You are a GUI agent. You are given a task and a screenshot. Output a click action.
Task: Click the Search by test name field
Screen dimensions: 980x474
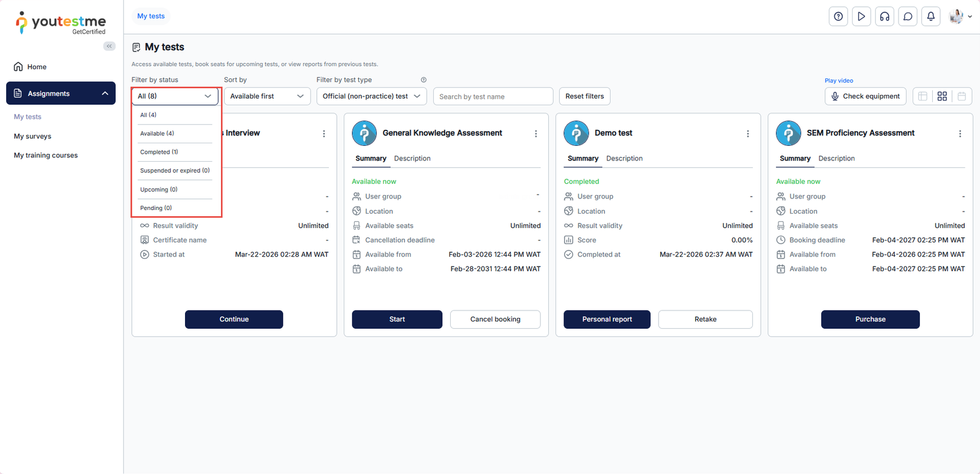pos(492,96)
